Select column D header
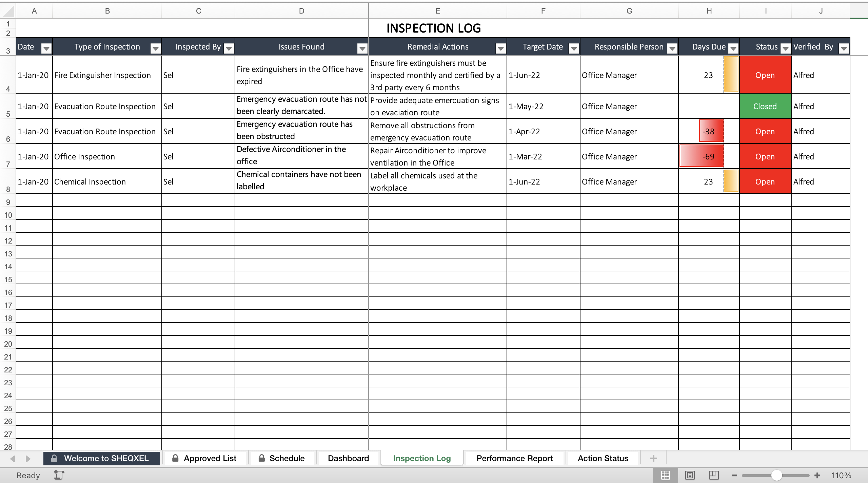The height and width of the screenshot is (483, 868). (x=301, y=11)
